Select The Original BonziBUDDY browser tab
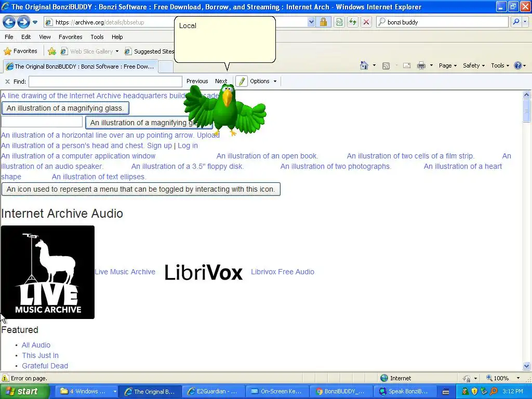 pyautogui.click(x=81, y=66)
